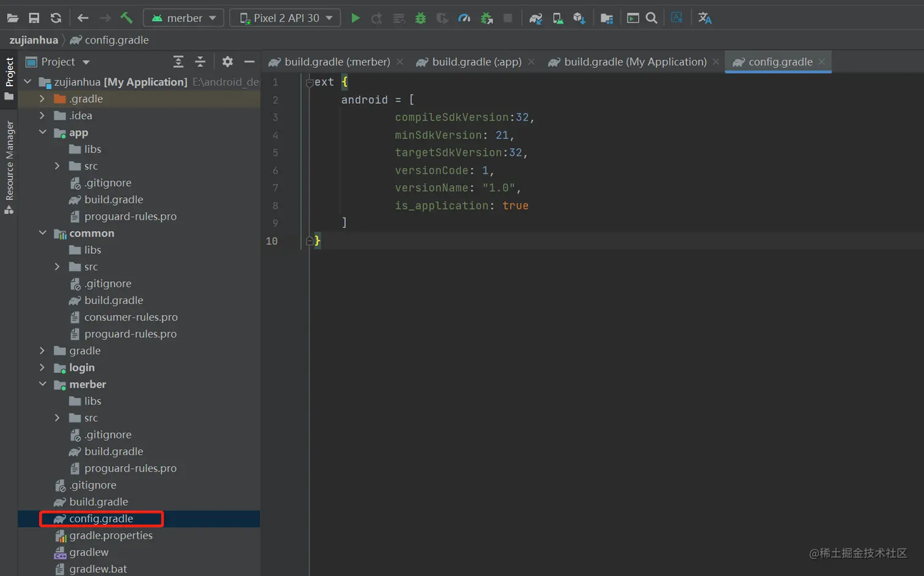Viewport: 924px width, 576px height.
Task: Open the Pixel 2 API 30 device dropdown
Action: coord(285,18)
